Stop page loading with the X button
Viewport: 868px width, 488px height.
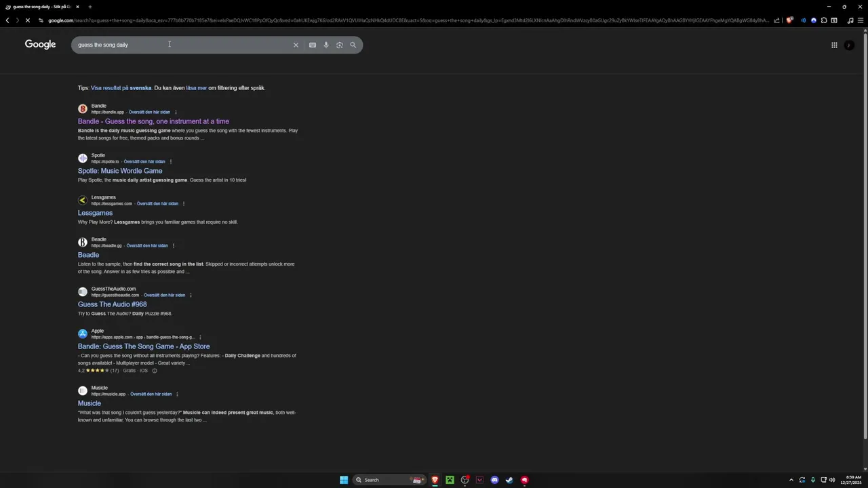(x=27, y=20)
